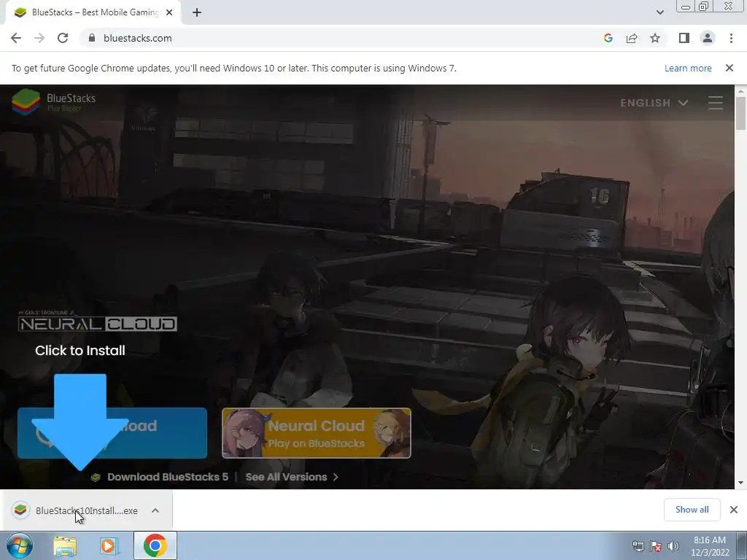Click the page vertical scrollbar thumb
Screen dimensions: 747x560
coord(740,113)
